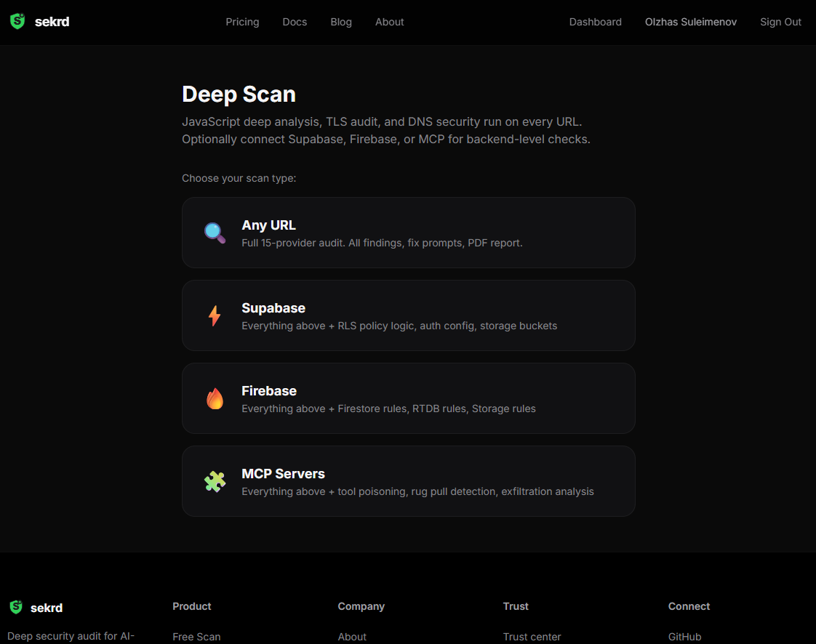Open Free Scan footer link

(x=196, y=637)
